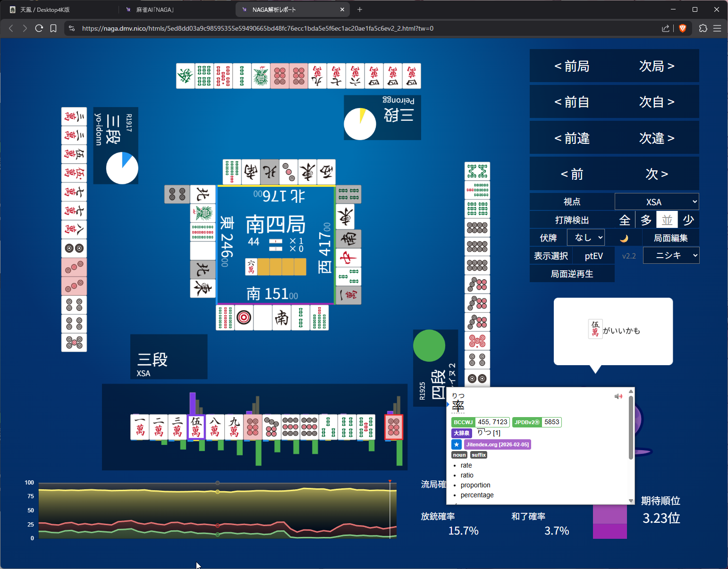
Task: Go to next round with 次局 >
Action: [x=656, y=66]
